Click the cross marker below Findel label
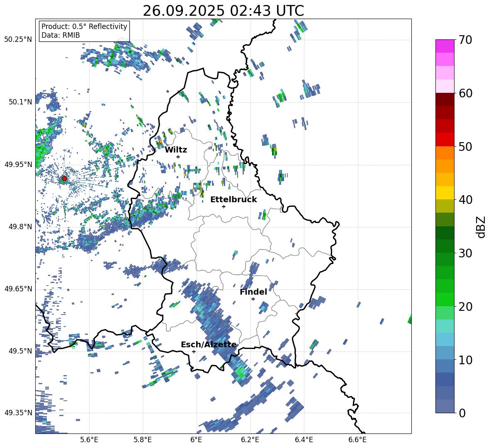The width and height of the screenshot is (491, 448). pyautogui.click(x=253, y=299)
